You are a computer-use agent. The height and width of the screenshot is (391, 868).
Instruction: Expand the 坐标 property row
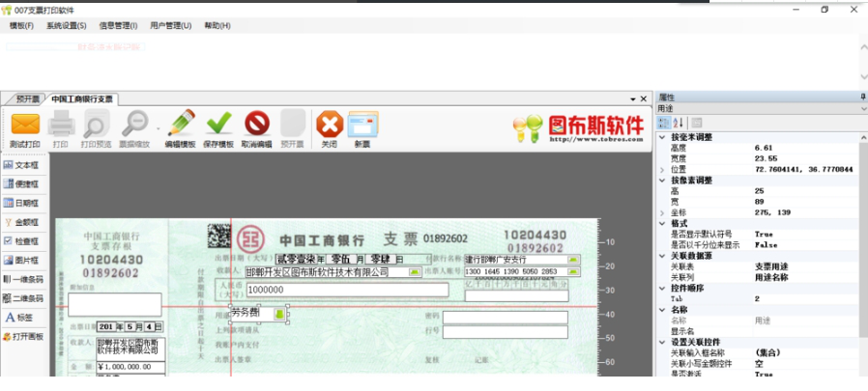[662, 213]
